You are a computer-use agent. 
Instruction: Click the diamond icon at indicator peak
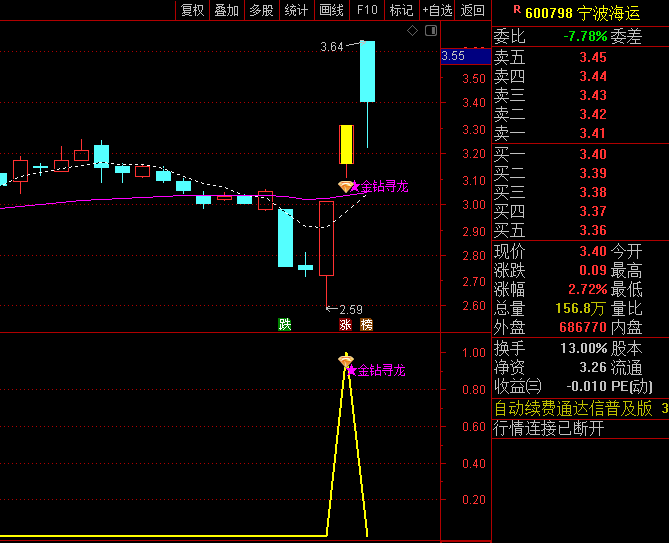click(345, 361)
